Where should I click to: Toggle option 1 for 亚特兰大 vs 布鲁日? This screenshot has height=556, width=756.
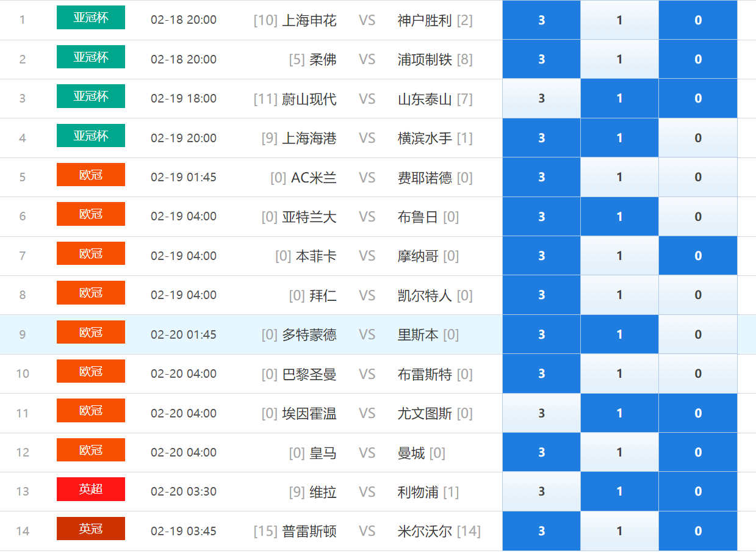click(619, 217)
